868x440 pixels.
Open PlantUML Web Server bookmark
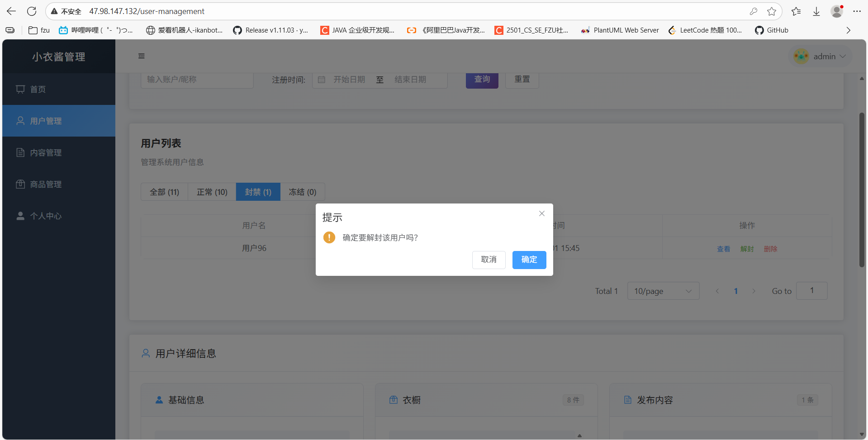click(x=620, y=30)
